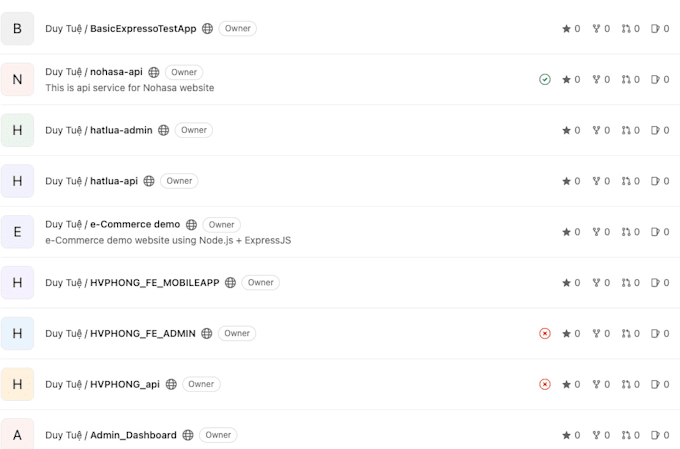Click the E avatar for e-Commerce demo
This screenshot has height=449, width=680.
point(17,232)
